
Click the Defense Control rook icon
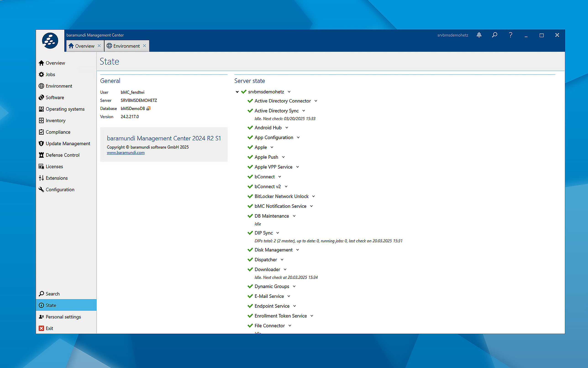tap(41, 155)
